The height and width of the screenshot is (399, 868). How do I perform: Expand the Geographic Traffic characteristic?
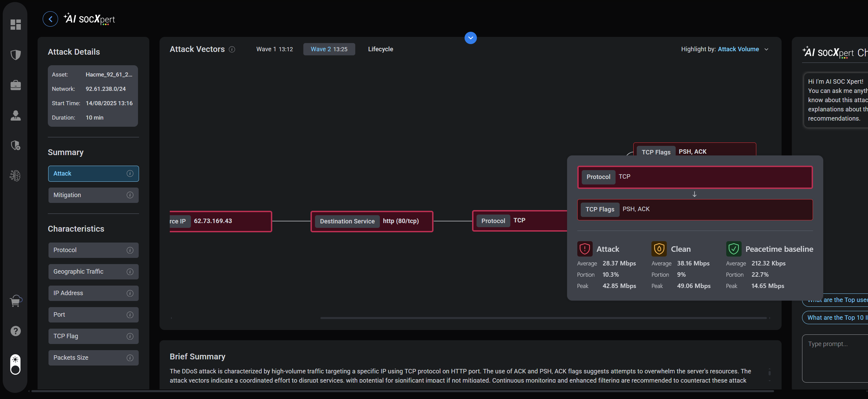point(93,272)
